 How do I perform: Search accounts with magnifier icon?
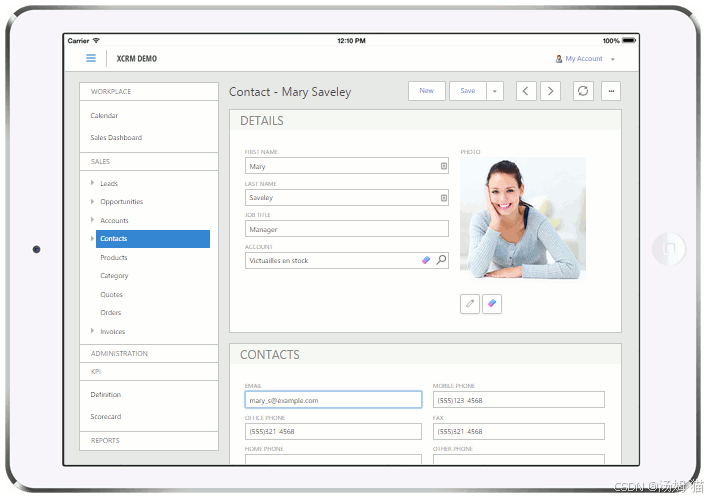point(441,260)
